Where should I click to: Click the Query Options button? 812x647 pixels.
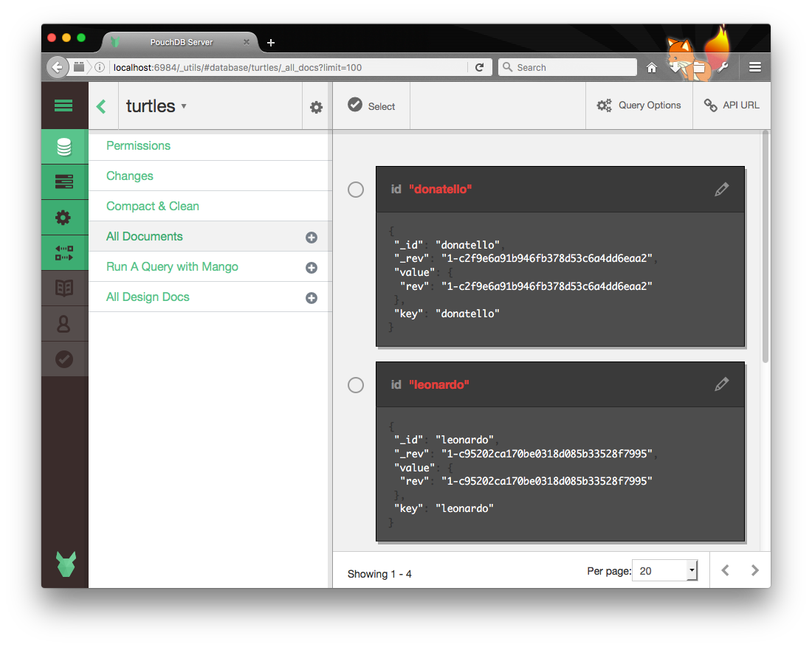coord(639,105)
